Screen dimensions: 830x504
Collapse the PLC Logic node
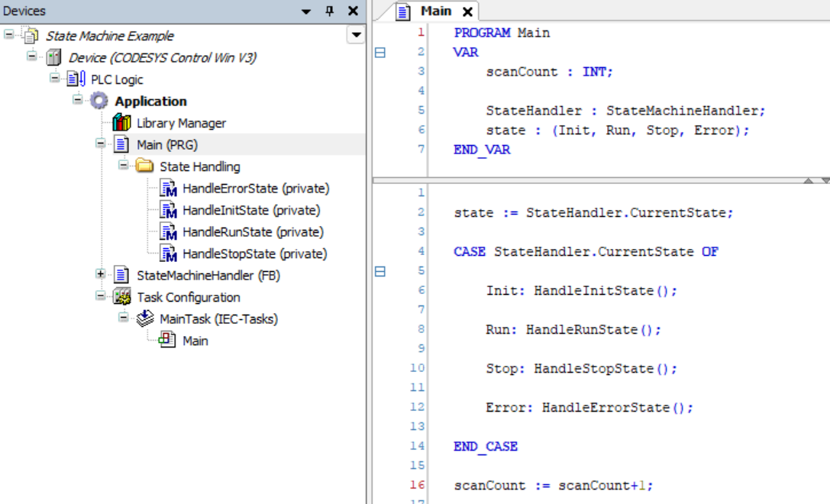tap(54, 78)
